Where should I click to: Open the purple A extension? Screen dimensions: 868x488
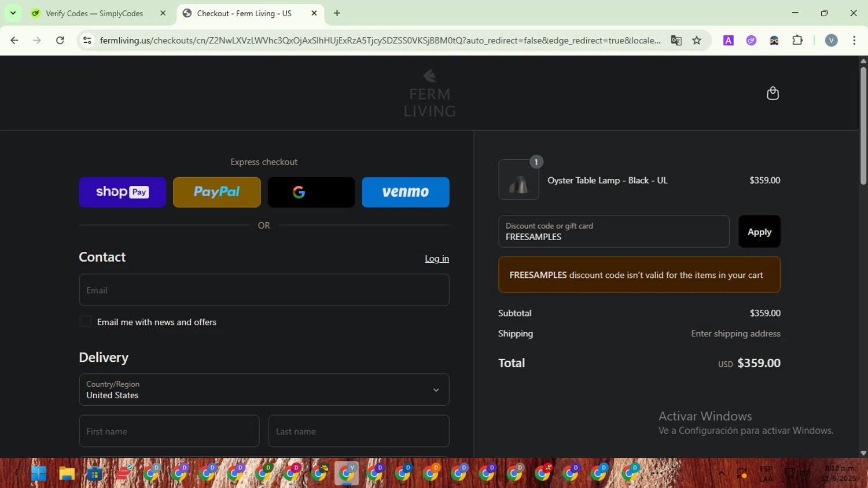pyautogui.click(x=729, y=41)
